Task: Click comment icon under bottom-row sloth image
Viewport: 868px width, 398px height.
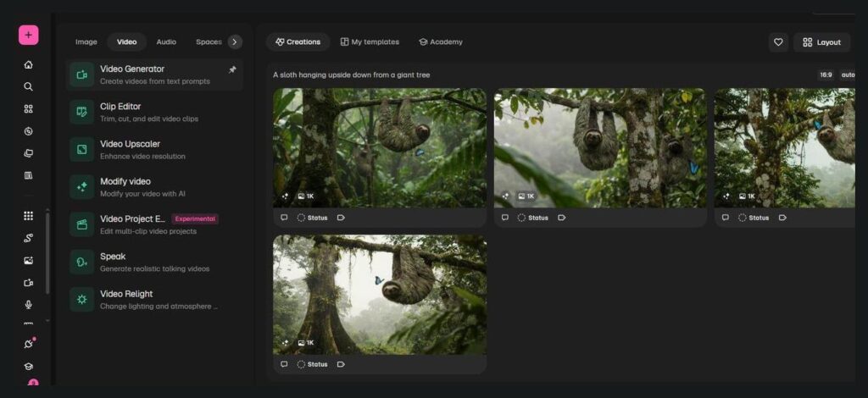Action: [284, 364]
